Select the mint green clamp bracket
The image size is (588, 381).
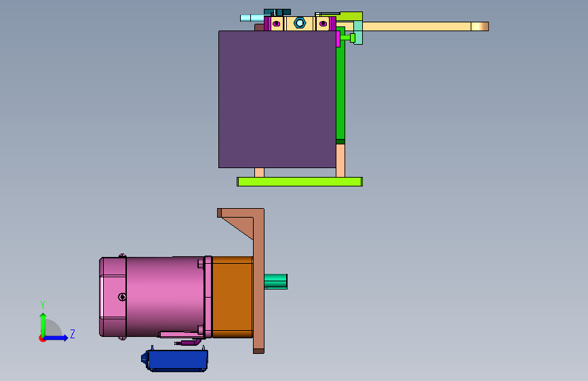pyautogui.click(x=358, y=33)
